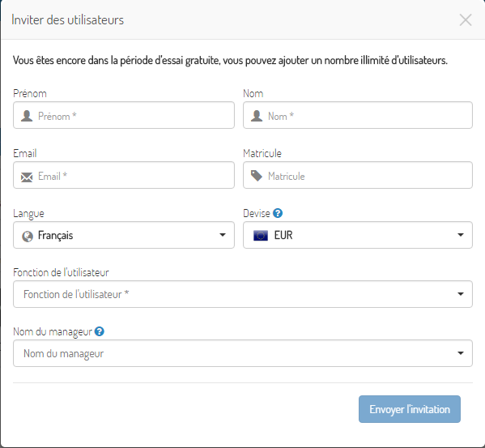Expand the Fonction de l'utilisateur dropdown
The width and height of the screenshot is (485, 448).
(x=243, y=294)
